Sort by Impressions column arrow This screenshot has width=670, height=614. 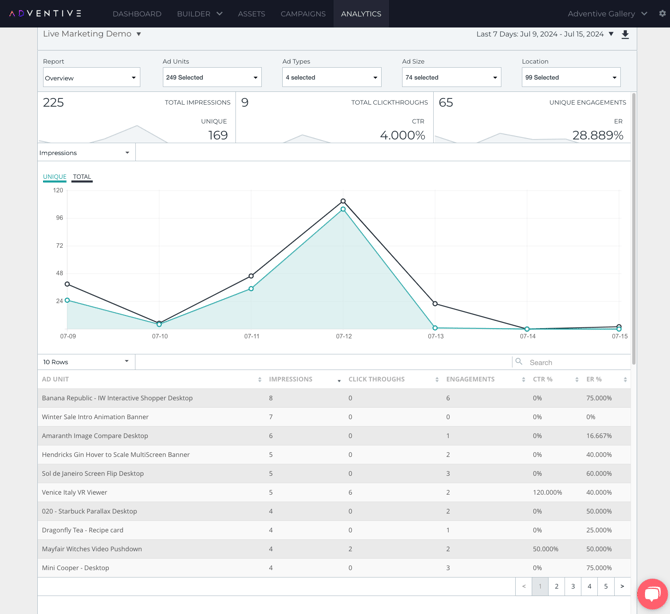(x=339, y=380)
